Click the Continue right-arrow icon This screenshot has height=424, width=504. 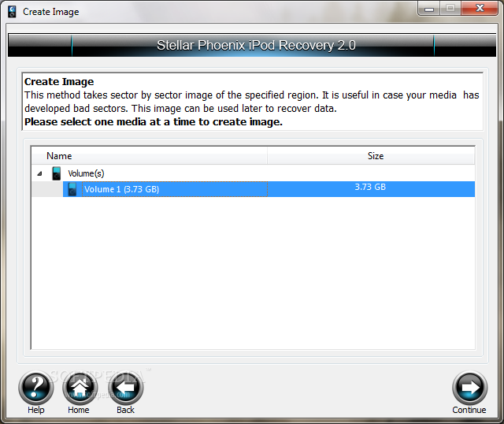(469, 387)
